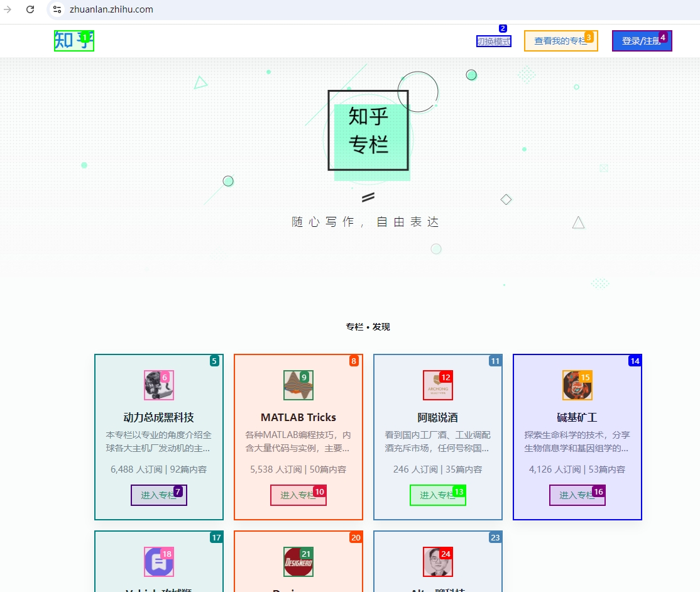Viewport: 700px width, 592px height.
Task: Open the 碱基矿工 column avatar
Action: point(577,385)
